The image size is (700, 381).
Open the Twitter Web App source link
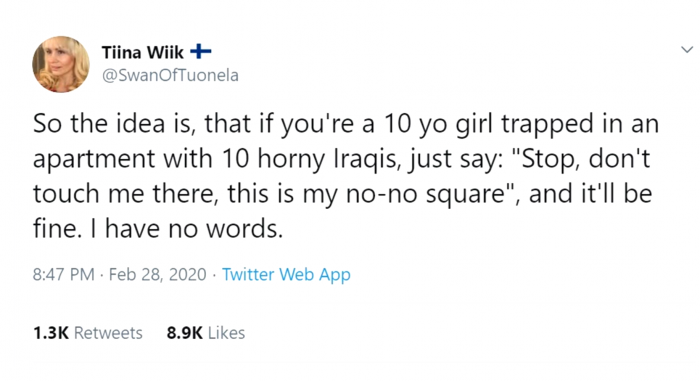286,275
